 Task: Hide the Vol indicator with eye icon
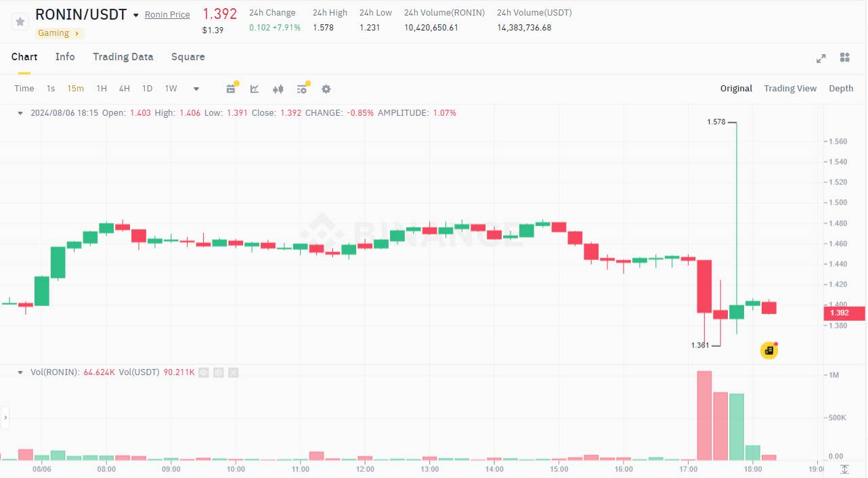point(204,372)
